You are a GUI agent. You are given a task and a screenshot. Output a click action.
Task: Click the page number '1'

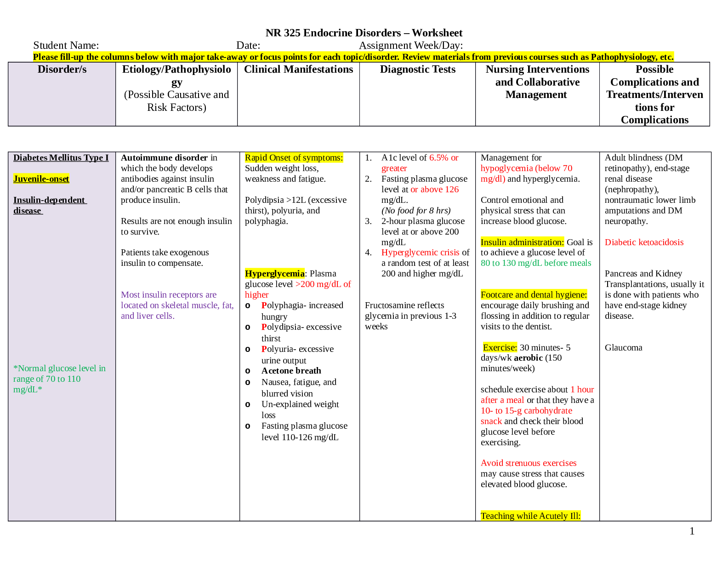[692, 531]
